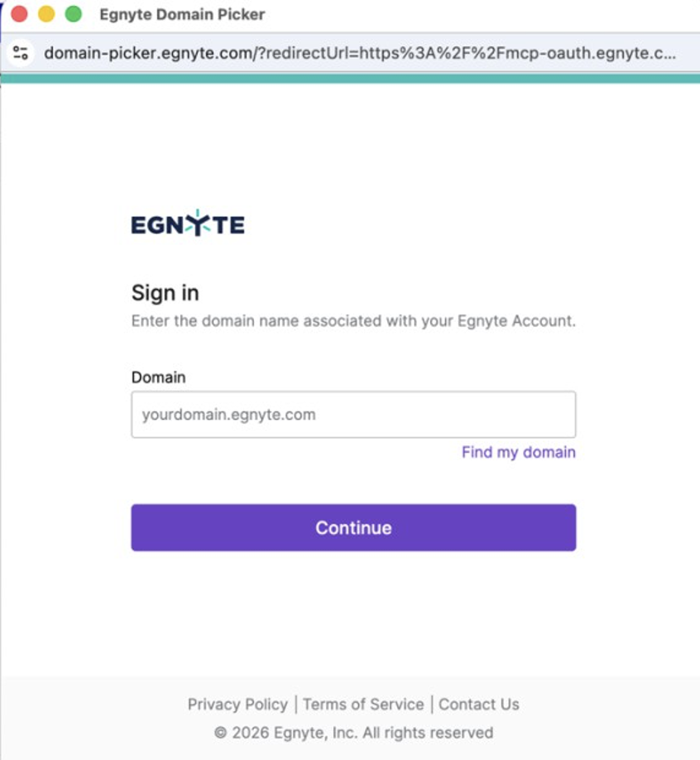Open the Privacy Policy link

tap(237, 705)
